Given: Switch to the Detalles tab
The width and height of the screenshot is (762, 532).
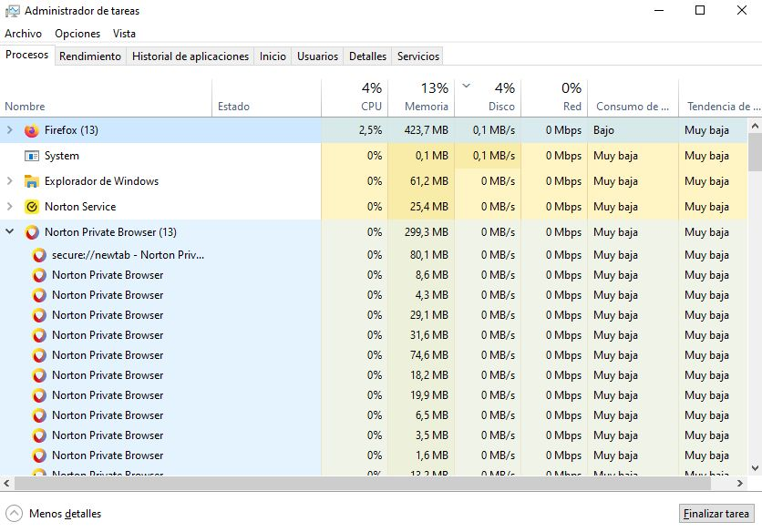Looking at the screenshot, I should pyautogui.click(x=367, y=56).
